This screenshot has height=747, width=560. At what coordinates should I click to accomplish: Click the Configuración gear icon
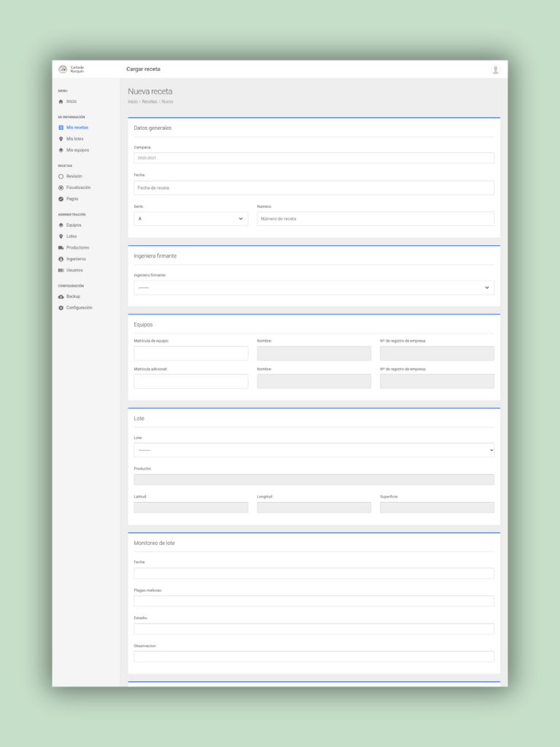click(x=61, y=308)
